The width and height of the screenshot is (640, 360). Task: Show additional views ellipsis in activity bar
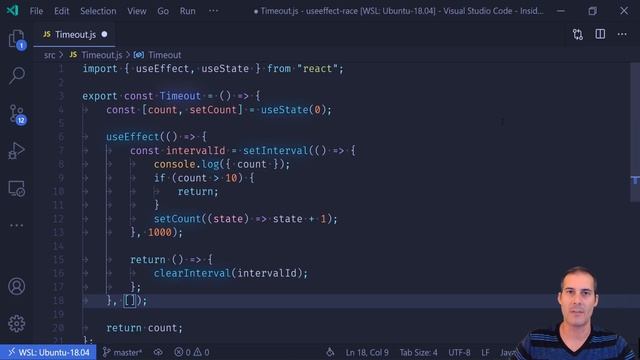point(16,225)
